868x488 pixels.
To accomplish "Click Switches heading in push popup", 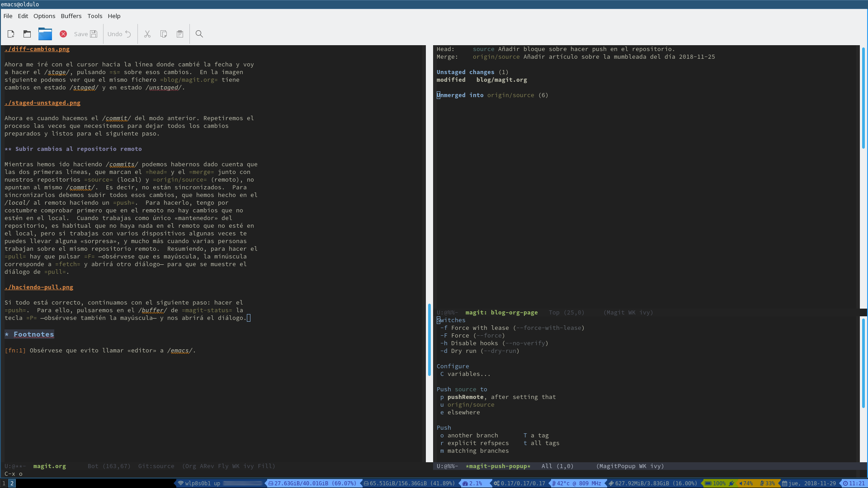I will [x=451, y=320].
